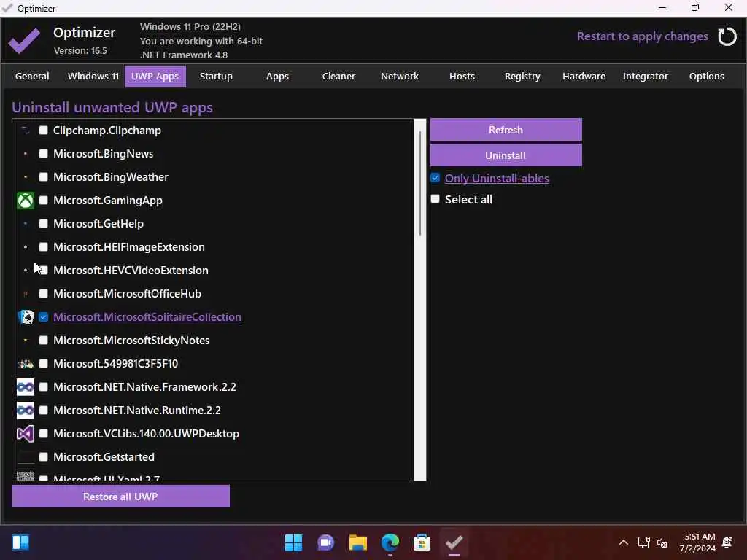The width and height of the screenshot is (747, 560).
Task: Tick the Microsoft.GetHelp checkbox
Action: 43,224
